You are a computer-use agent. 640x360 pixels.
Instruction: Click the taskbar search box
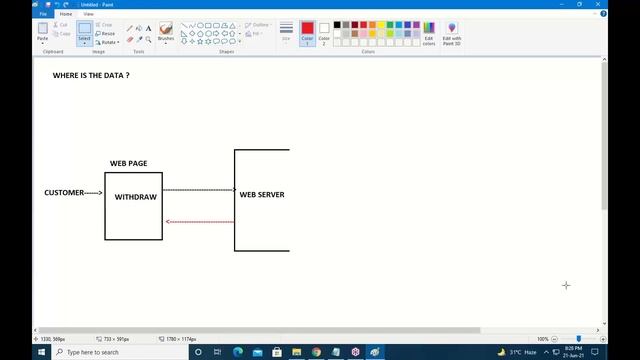tap(120, 352)
